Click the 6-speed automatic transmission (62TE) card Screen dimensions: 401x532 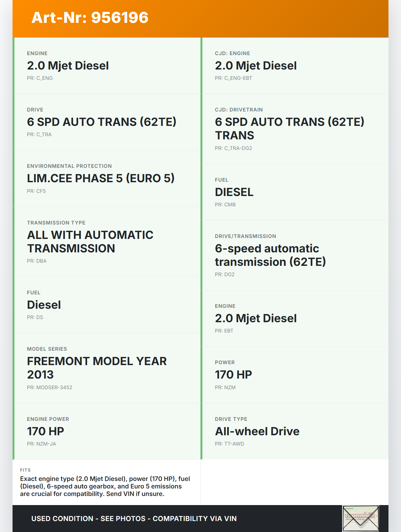click(294, 255)
